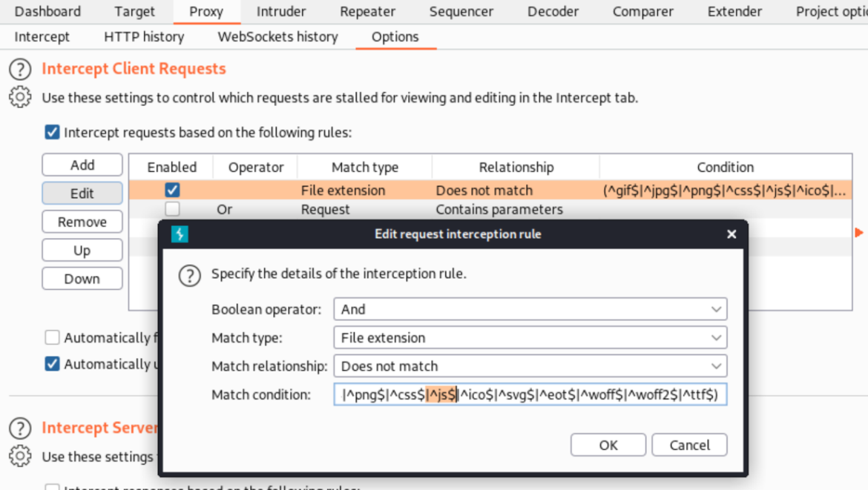Screen dimensions: 868x490
Task: Expand the Boolean operator dropdown
Action: (x=530, y=309)
